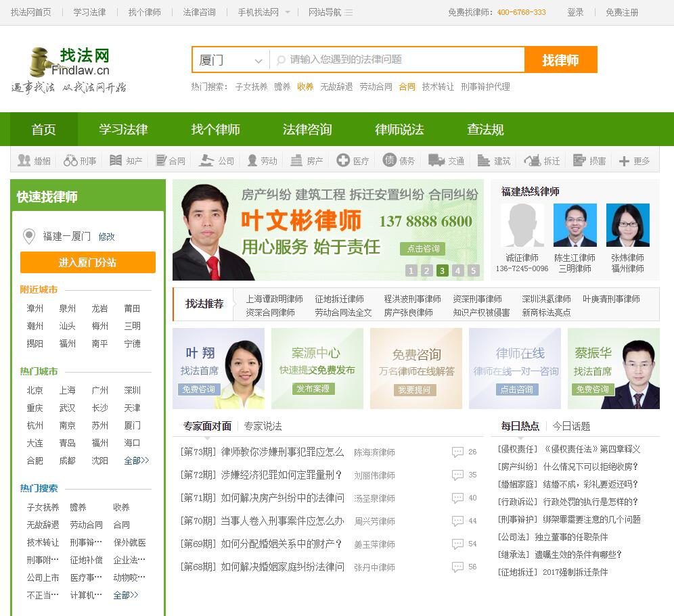This screenshot has width=674, height=616.
Task: Expand 全部>> under hot searches
Action: pos(125,595)
